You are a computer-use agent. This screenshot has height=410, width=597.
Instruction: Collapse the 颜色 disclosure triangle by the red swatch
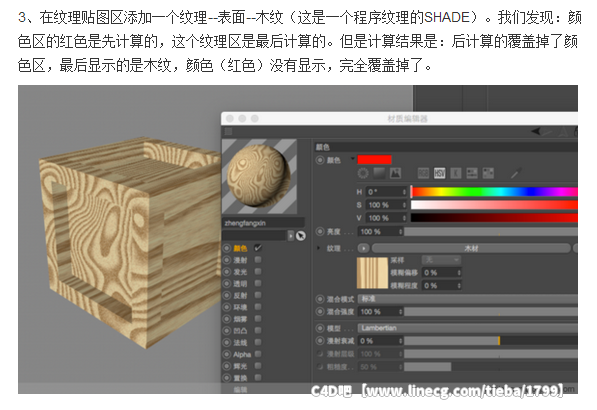pos(353,158)
